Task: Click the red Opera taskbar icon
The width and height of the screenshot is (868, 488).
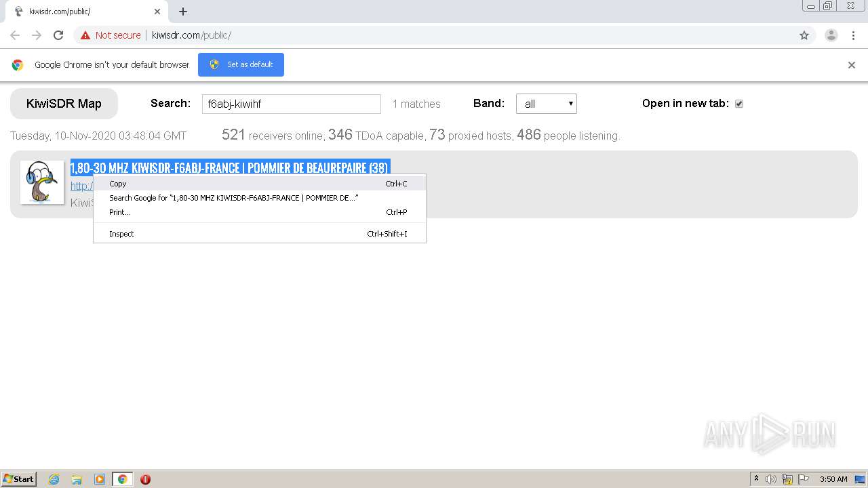Action: 145,479
